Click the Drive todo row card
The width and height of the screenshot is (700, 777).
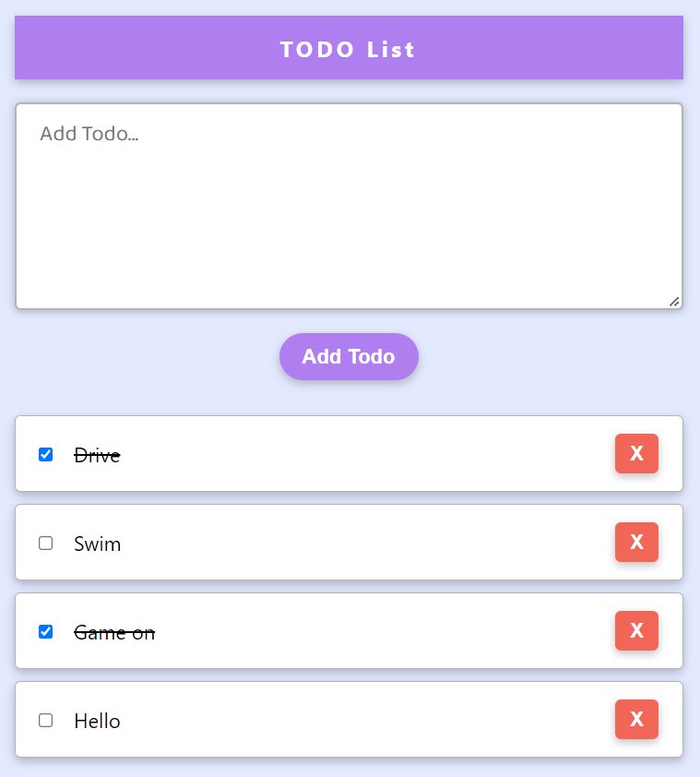click(x=369, y=454)
